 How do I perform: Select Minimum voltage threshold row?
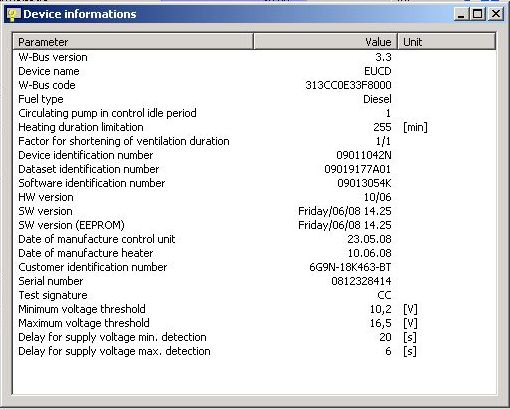pyautogui.click(x=254, y=309)
